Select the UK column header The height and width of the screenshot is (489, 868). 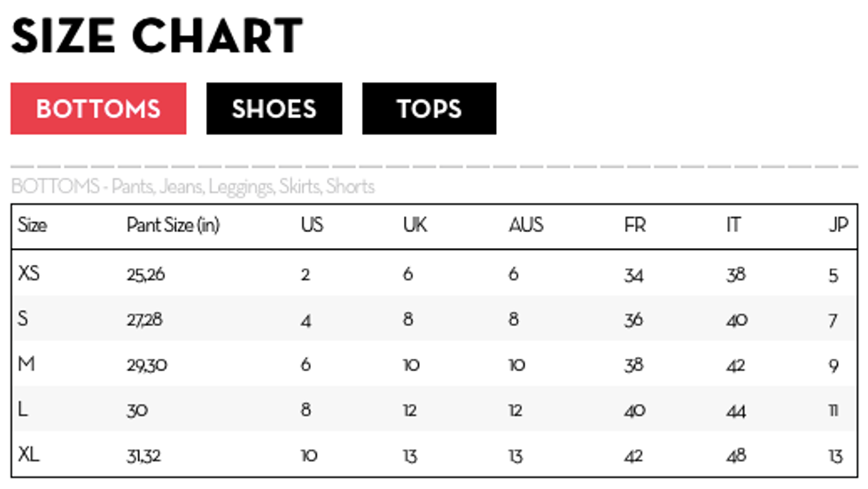(x=415, y=225)
